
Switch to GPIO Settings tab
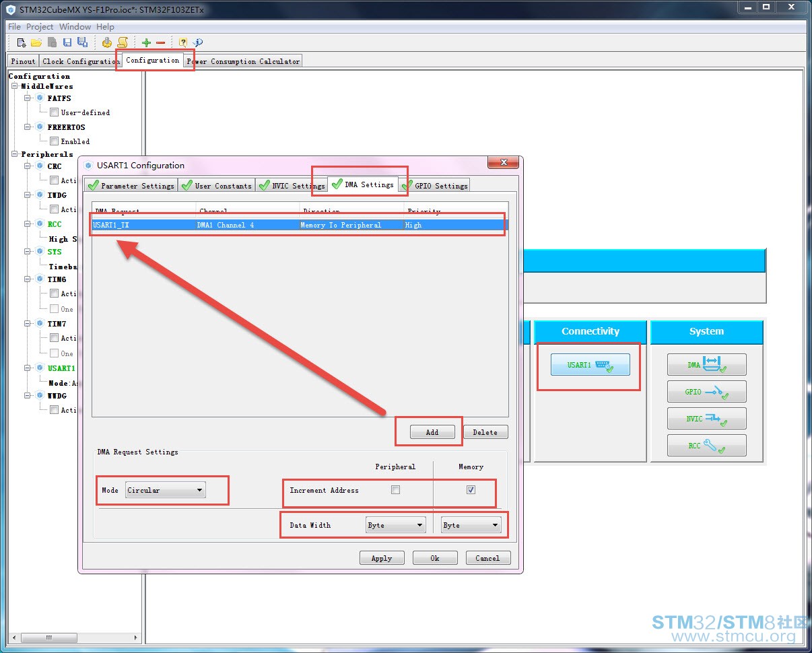click(434, 186)
